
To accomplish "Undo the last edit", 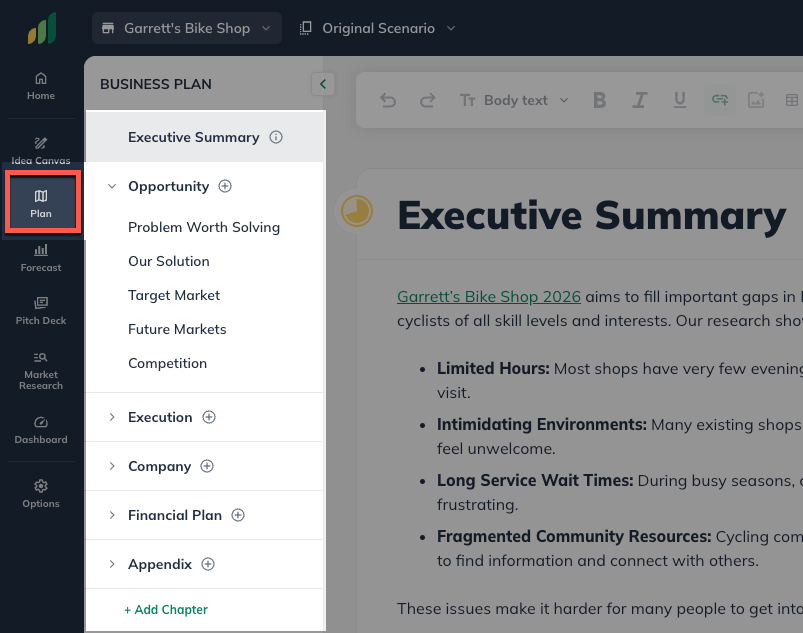I will coord(388,100).
